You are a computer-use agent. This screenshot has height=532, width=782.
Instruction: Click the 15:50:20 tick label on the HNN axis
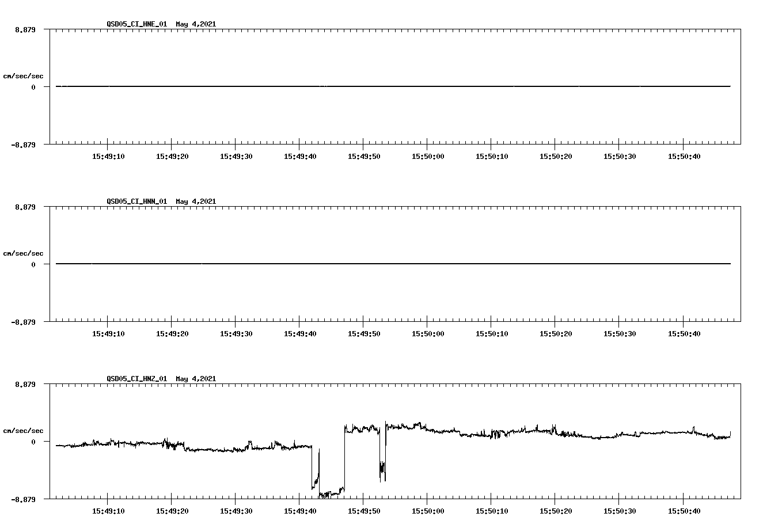tap(556, 332)
